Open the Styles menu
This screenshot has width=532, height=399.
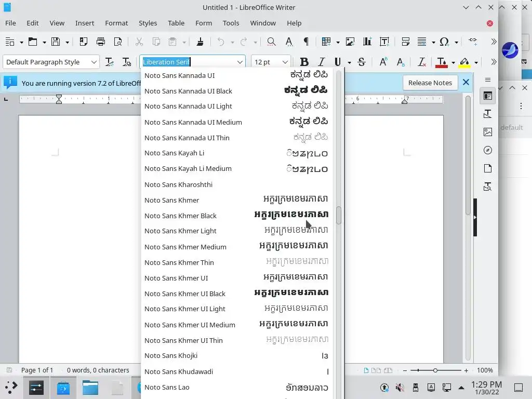click(148, 23)
